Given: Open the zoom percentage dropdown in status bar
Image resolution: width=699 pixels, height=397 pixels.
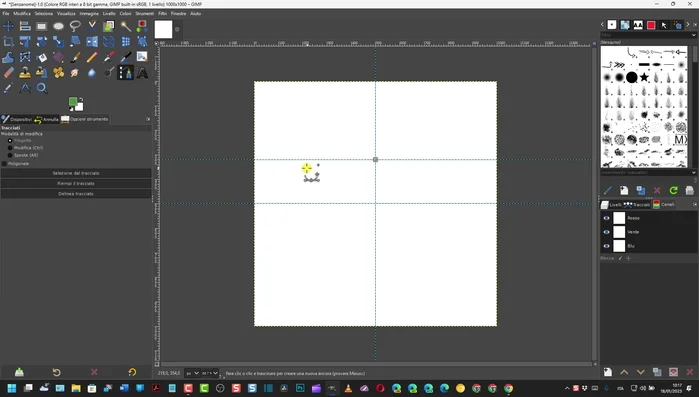Looking at the screenshot, I should click(x=210, y=373).
